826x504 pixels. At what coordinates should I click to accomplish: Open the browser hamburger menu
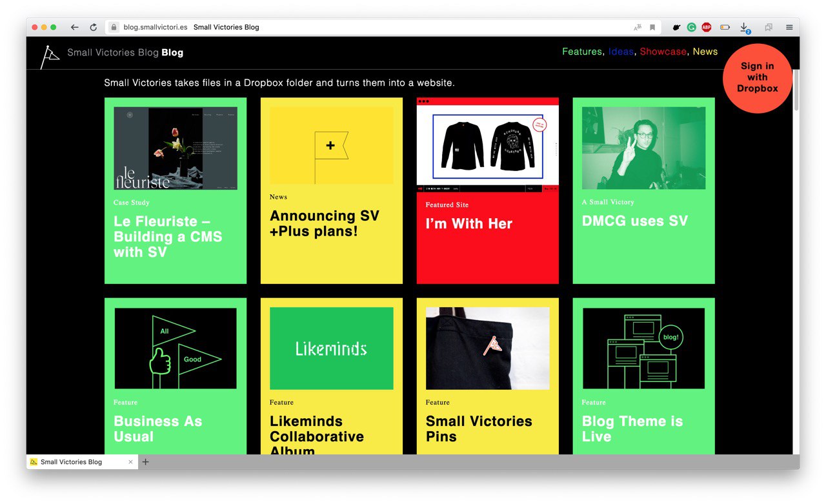tap(789, 27)
